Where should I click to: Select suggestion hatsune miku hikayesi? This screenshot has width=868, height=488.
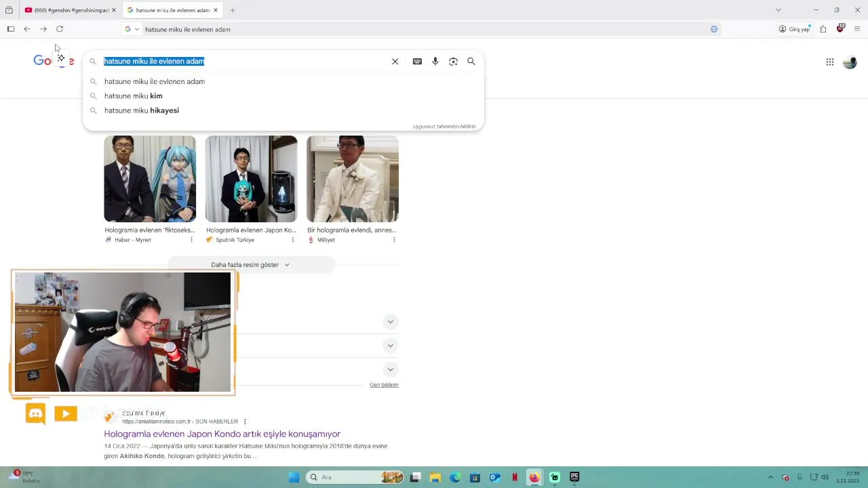tap(283, 110)
